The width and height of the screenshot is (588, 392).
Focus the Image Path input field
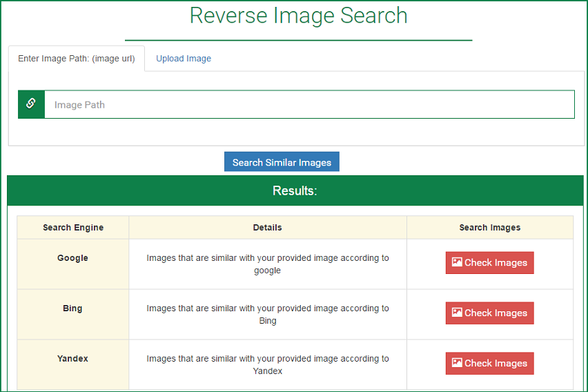click(x=309, y=104)
